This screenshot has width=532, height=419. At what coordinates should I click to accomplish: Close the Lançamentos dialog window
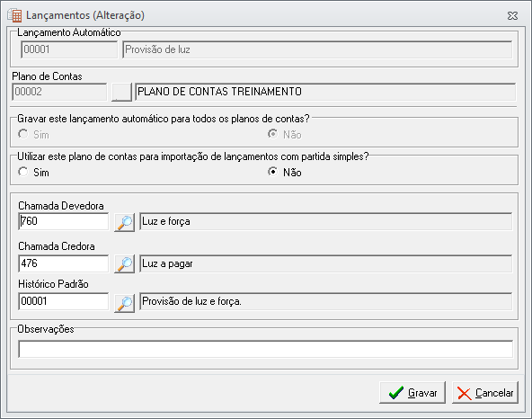coord(512,15)
